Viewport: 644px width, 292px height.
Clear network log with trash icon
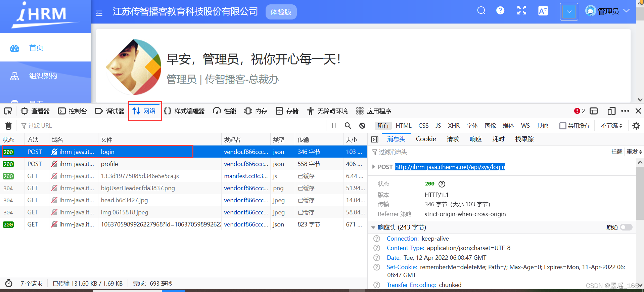click(8, 126)
